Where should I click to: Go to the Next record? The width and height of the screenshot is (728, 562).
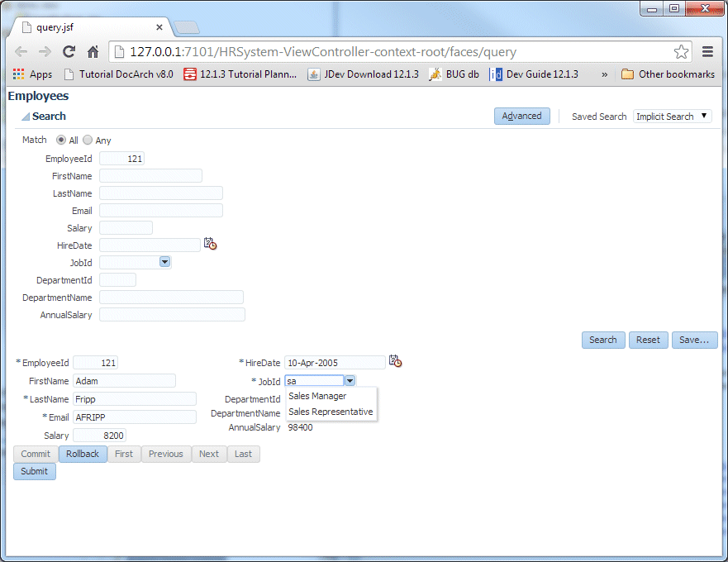pos(209,454)
